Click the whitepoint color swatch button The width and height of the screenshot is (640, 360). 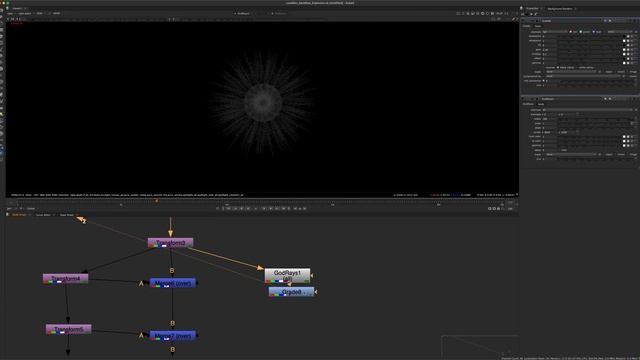624,41
